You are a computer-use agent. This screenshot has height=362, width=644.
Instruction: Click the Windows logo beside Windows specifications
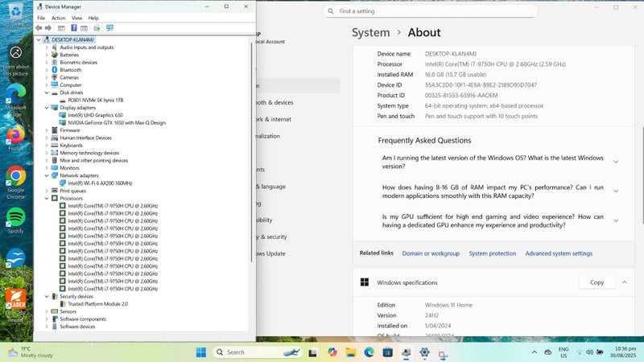(x=365, y=282)
